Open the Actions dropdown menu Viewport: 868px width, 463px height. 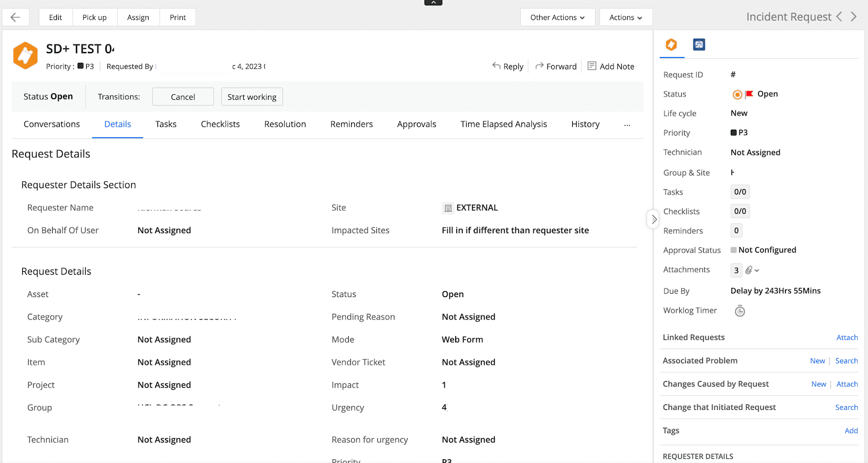tap(626, 17)
